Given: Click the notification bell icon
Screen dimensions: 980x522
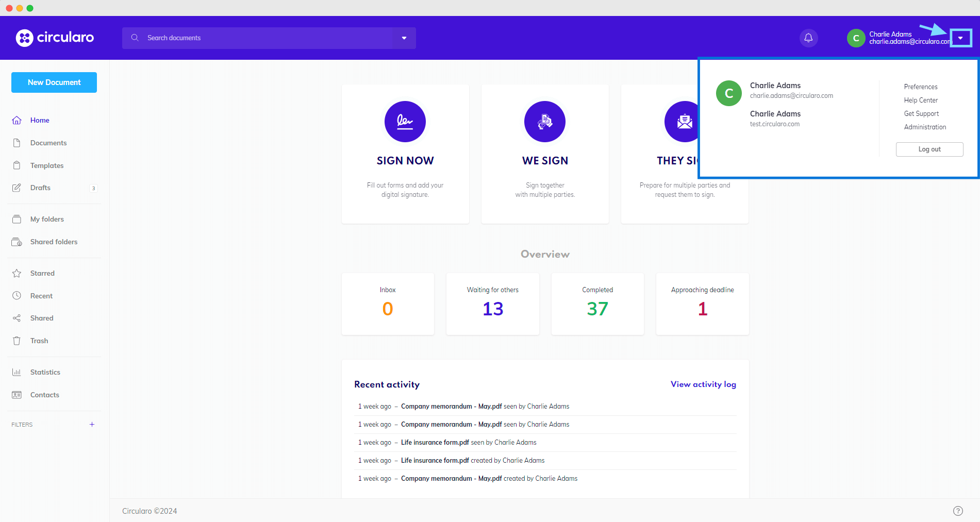Looking at the screenshot, I should (808, 38).
